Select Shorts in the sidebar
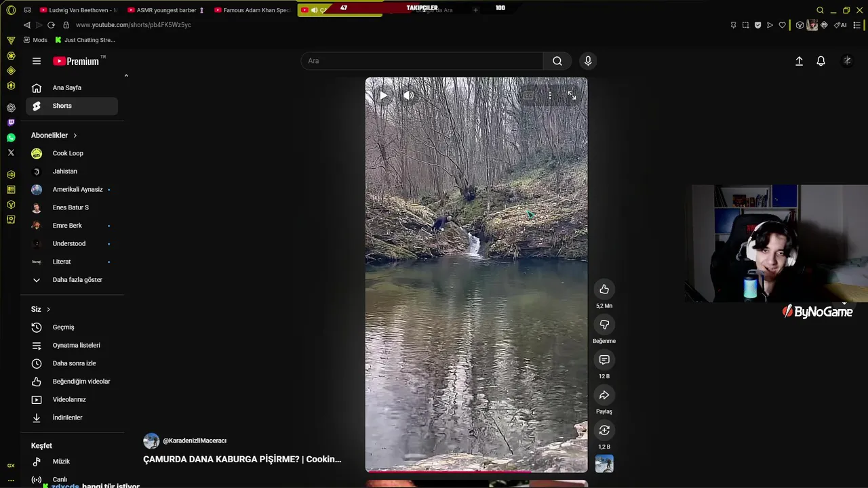This screenshot has width=868, height=488. [x=72, y=106]
